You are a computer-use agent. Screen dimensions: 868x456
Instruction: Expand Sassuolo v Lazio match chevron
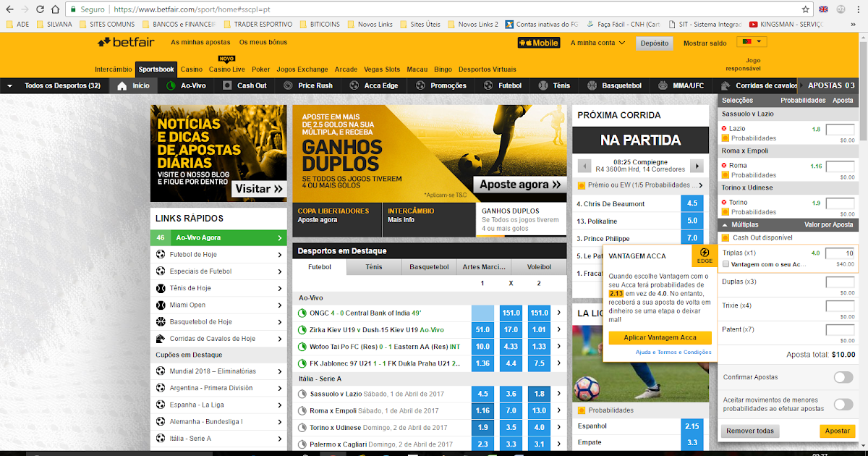[x=558, y=394]
